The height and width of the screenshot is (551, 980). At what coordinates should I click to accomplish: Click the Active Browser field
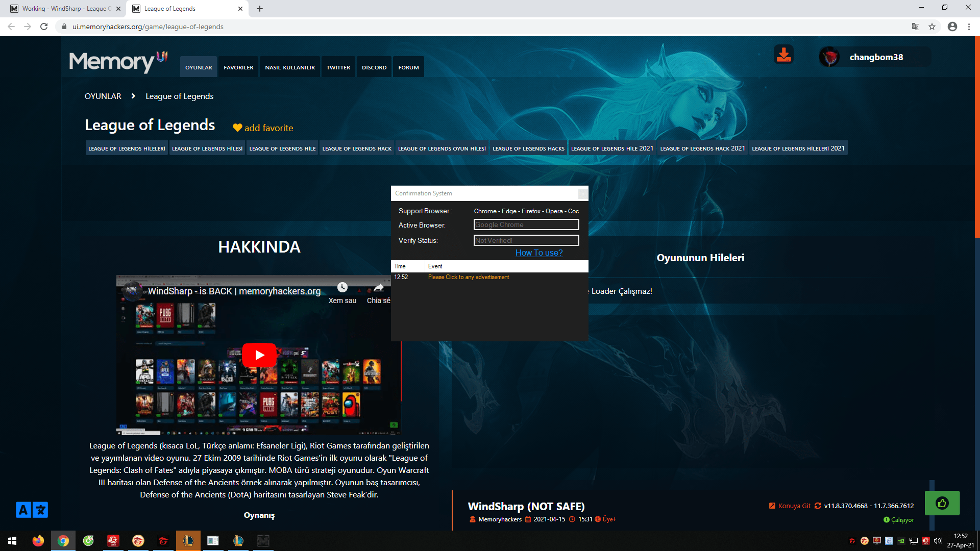tap(526, 225)
